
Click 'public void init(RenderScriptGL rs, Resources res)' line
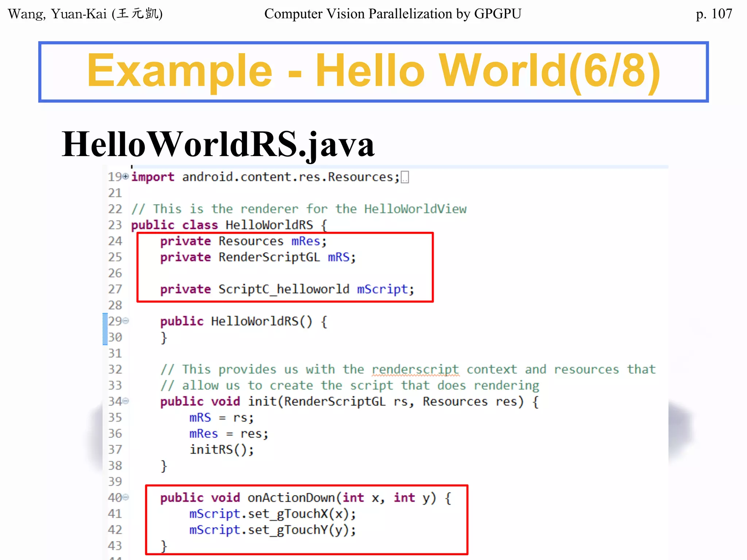click(x=349, y=402)
